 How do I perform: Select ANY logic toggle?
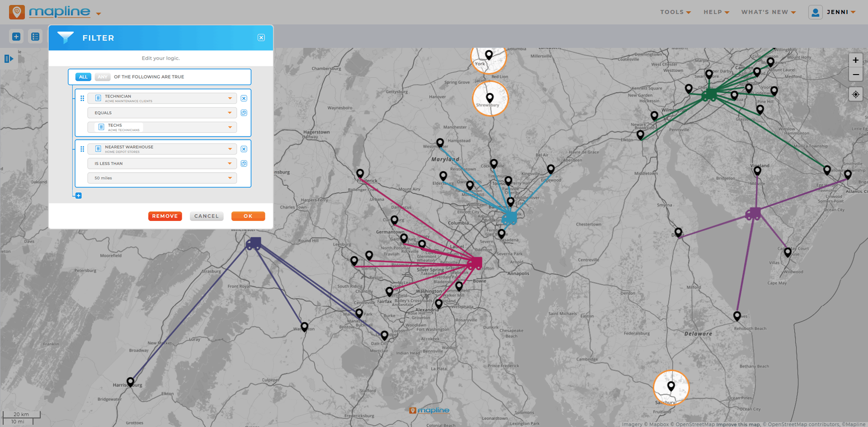(x=103, y=77)
